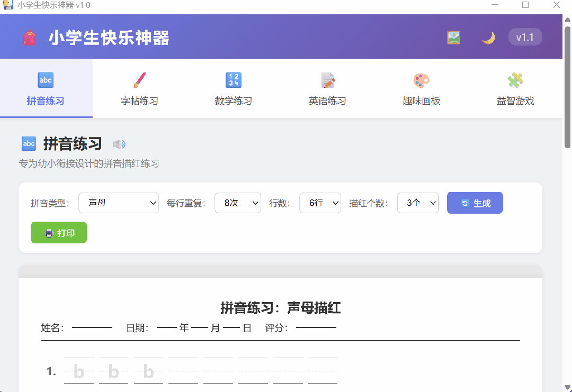Click the 日期 label on worksheet

click(137, 328)
